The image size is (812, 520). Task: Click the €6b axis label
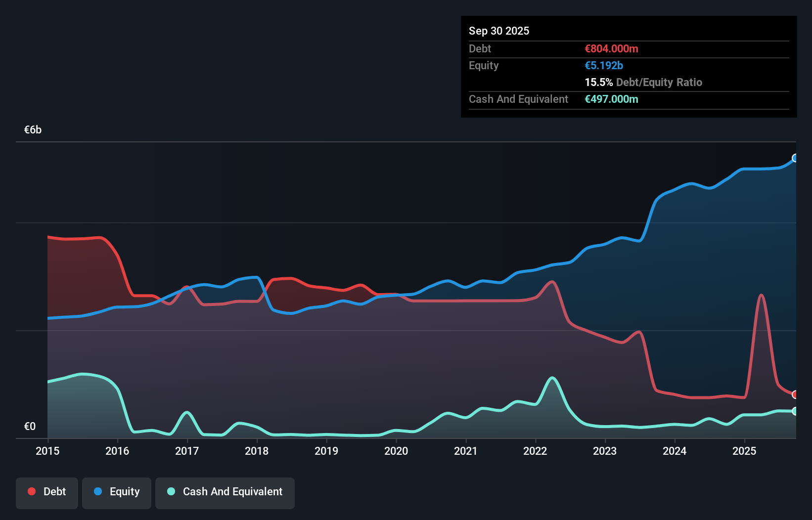[33, 130]
